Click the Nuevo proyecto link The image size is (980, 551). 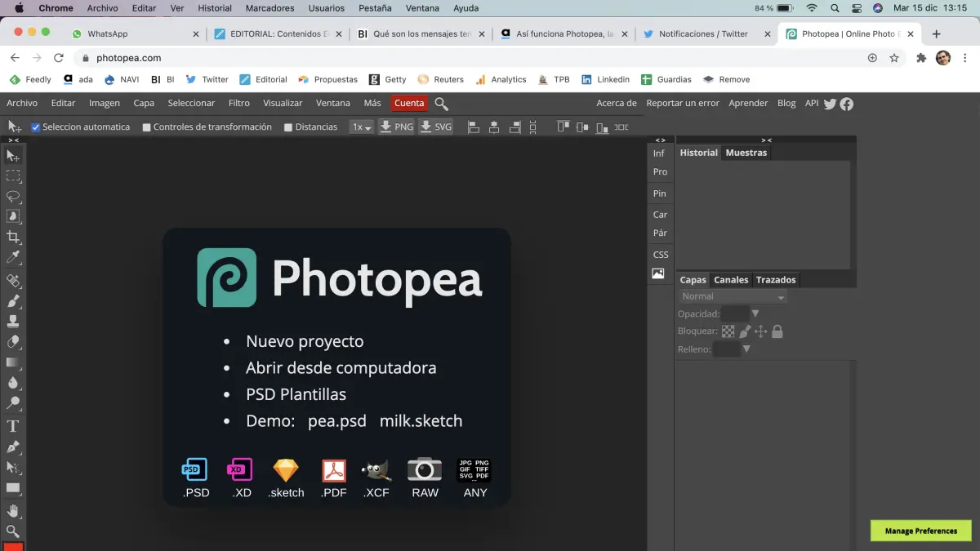click(x=305, y=341)
